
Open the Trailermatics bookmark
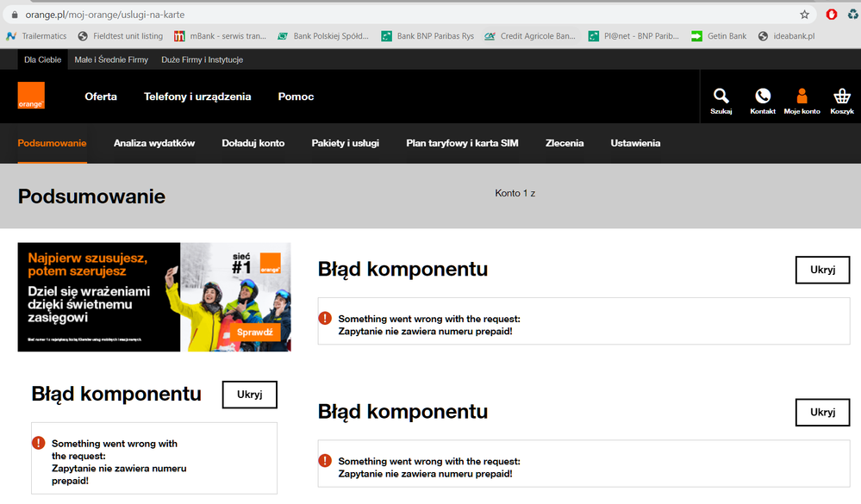point(36,36)
